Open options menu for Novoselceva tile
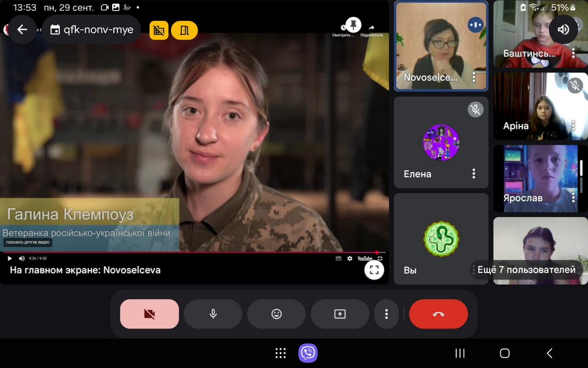The width and height of the screenshot is (588, 368). 474,77
